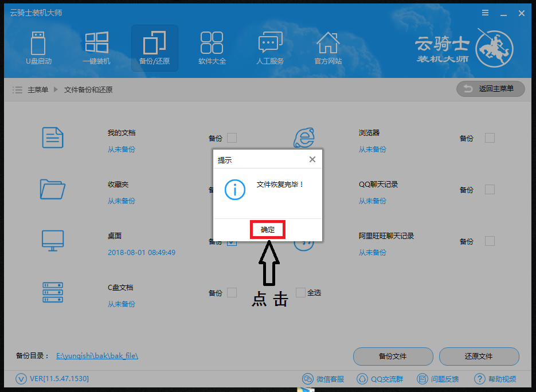
Task: Click the 我的文档 document icon
Action: 53,138
